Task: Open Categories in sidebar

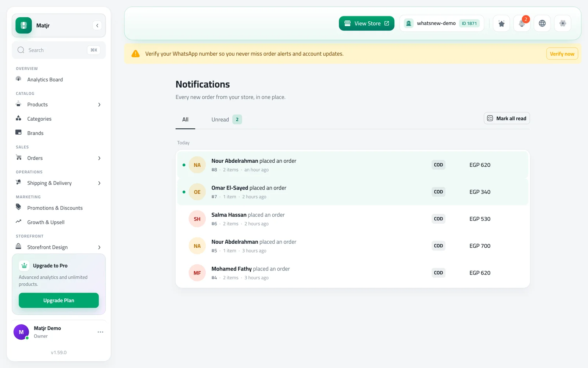Action: tap(59, 119)
